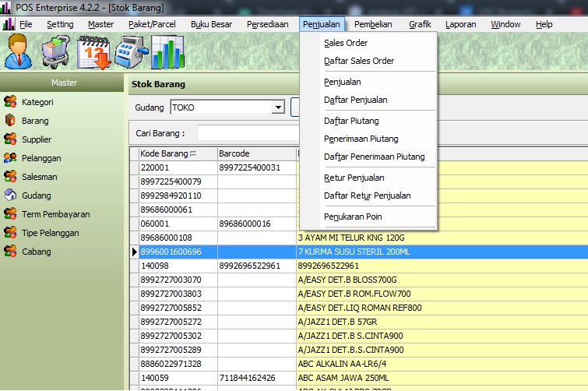The width and height of the screenshot is (588, 391).
Task: Open Kategori in the Master sidebar
Action: click(x=37, y=102)
